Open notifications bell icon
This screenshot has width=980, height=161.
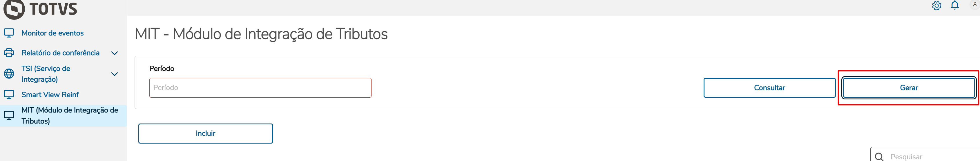pos(954,5)
